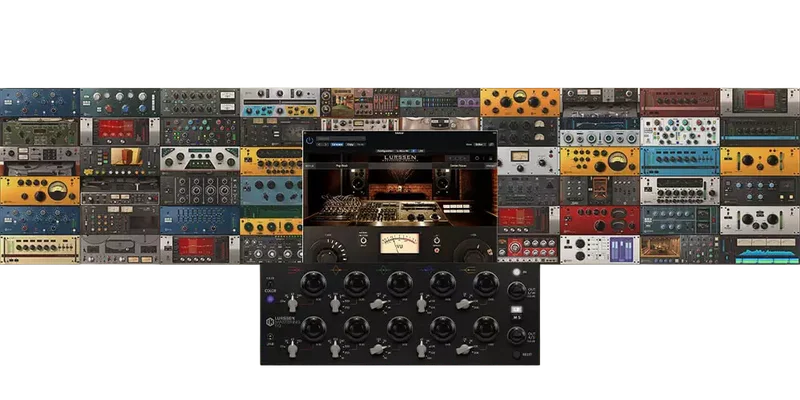Click the link icon beside View dropdown

point(491,144)
